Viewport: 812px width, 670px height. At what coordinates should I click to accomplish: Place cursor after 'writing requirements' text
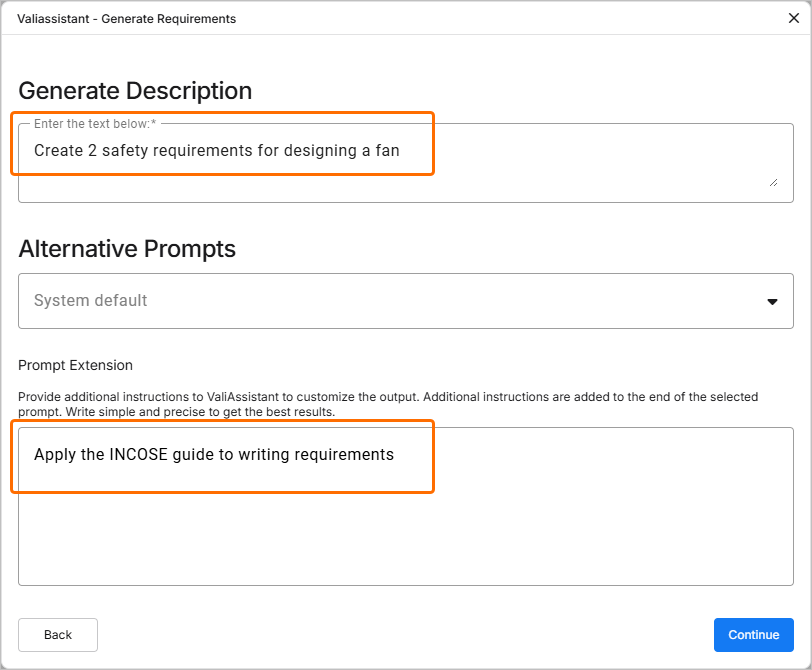[x=395, y=455]
